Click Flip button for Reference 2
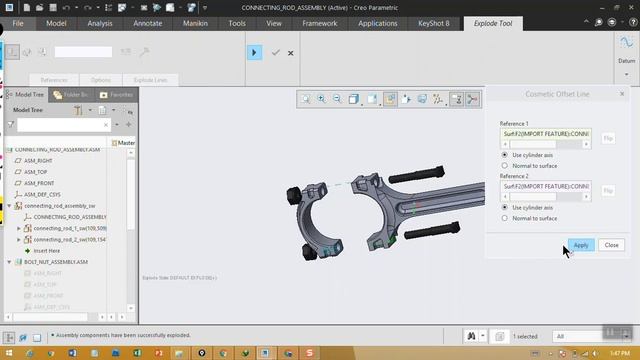The height and width of the screenshot is (360, 640). point(608,191)
